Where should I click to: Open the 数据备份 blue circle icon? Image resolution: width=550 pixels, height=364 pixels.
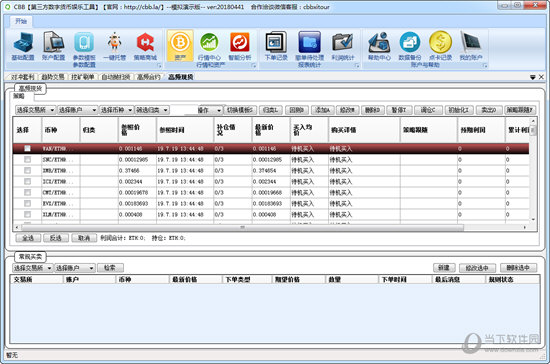410,46
